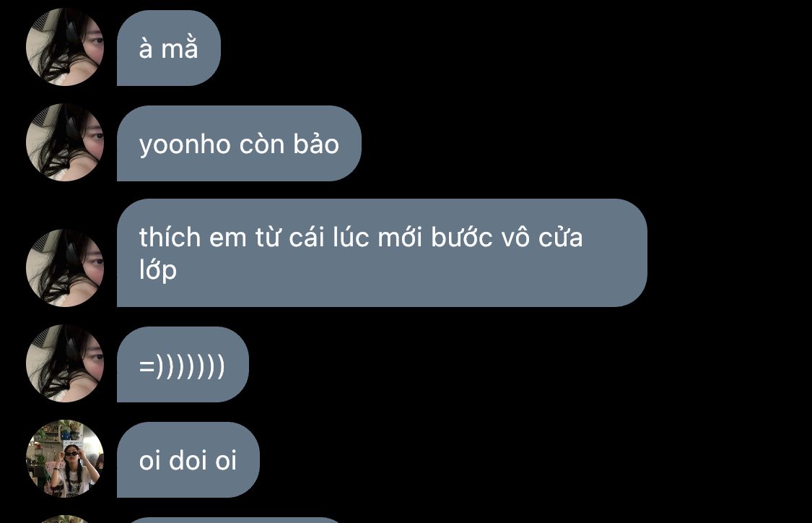Screen dimensions: 812x523
Task: View the sender's avatar beside the two-line message
Action: 65,268
